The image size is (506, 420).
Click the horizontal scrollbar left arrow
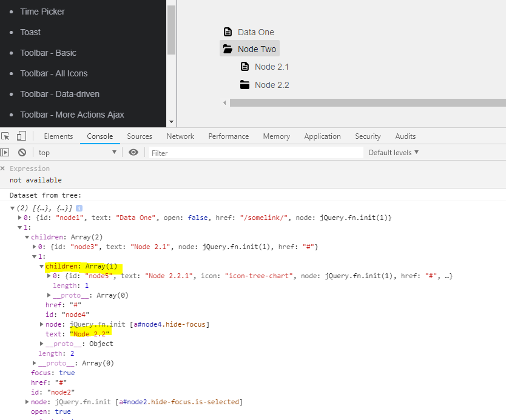224,103
